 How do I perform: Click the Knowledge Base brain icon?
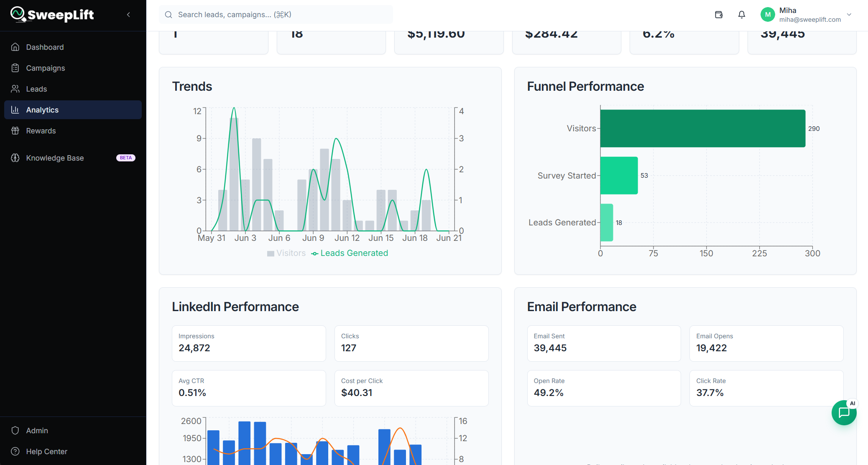click(x=15, y=158)
